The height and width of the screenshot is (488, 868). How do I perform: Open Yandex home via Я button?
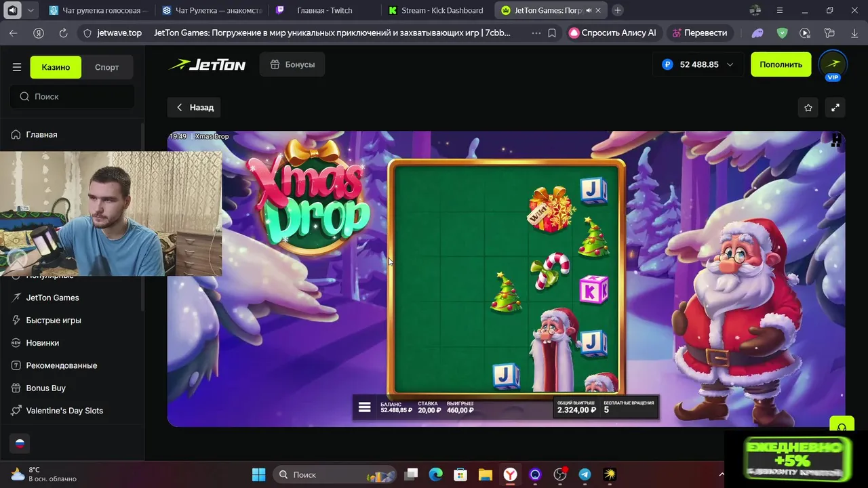coord(39,33)
